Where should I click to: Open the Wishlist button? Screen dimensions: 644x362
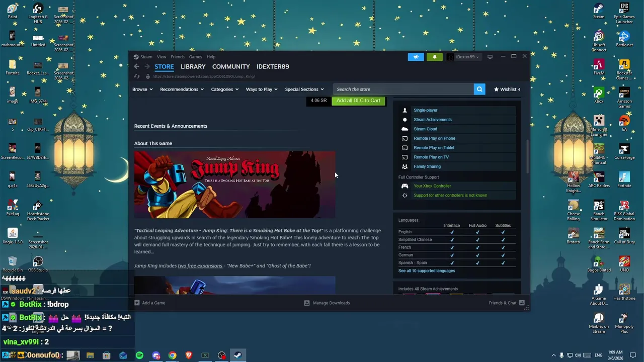507,89
